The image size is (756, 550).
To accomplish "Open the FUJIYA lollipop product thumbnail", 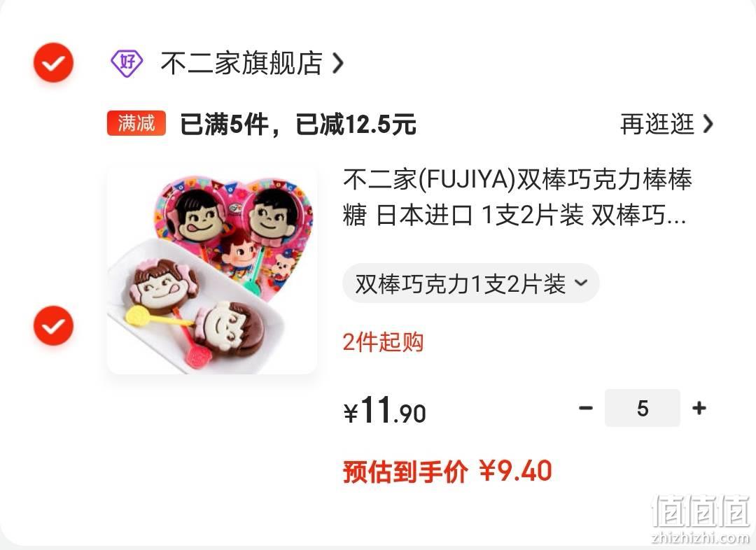I will point(211,270).
